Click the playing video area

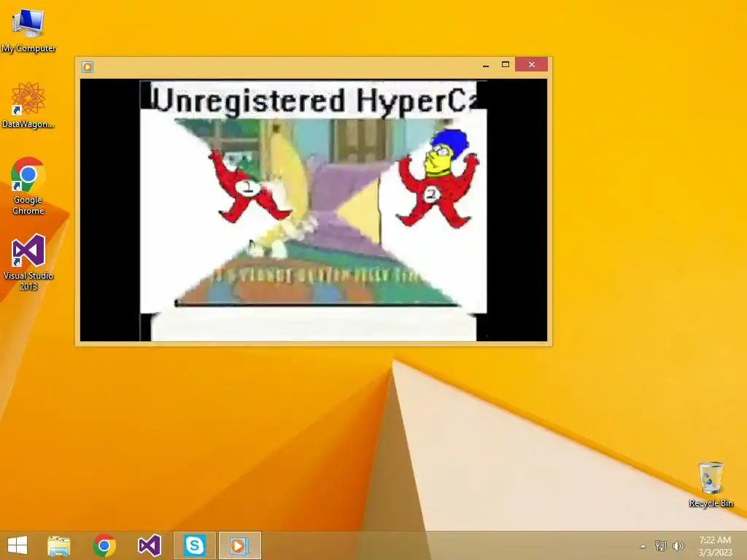coord(314,210)
